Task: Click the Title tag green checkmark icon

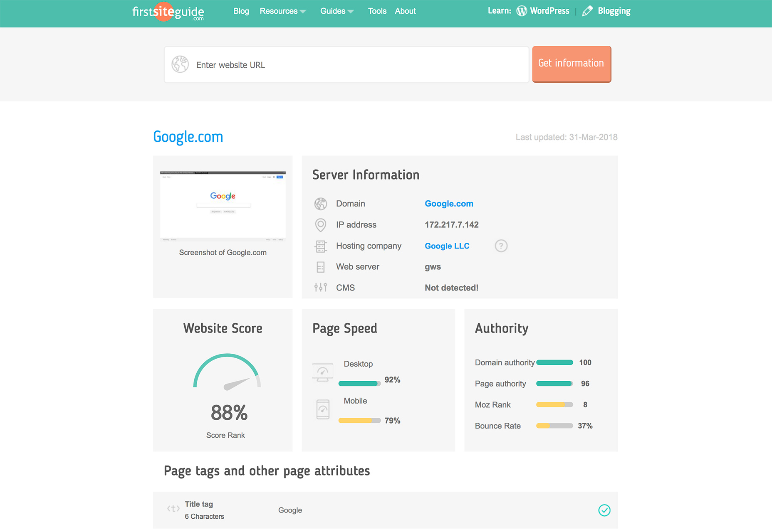Action: pos(604,510)
